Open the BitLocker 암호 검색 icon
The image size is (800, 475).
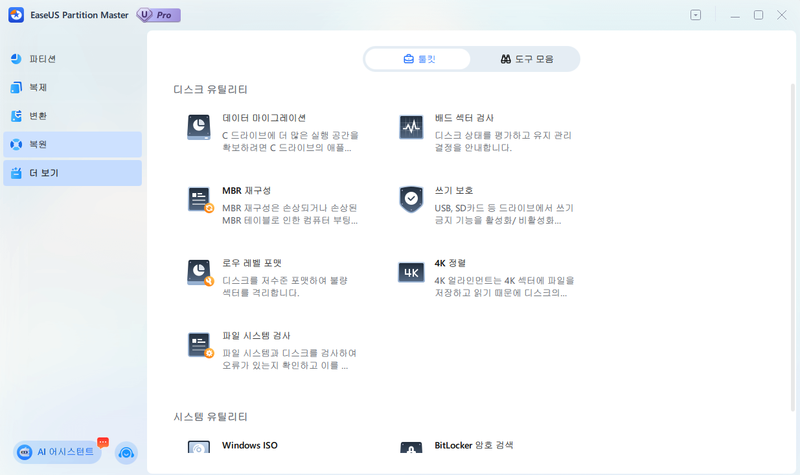point(411,449)
